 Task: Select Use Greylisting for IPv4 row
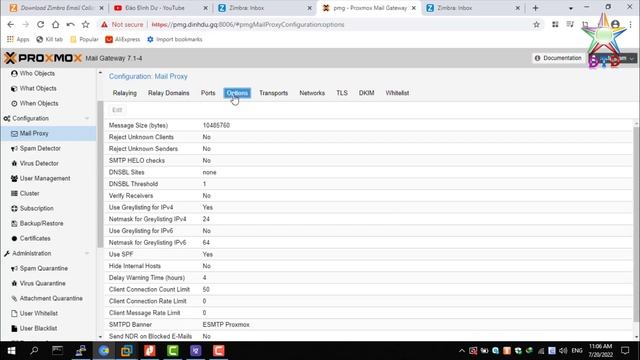coord(369,207)
